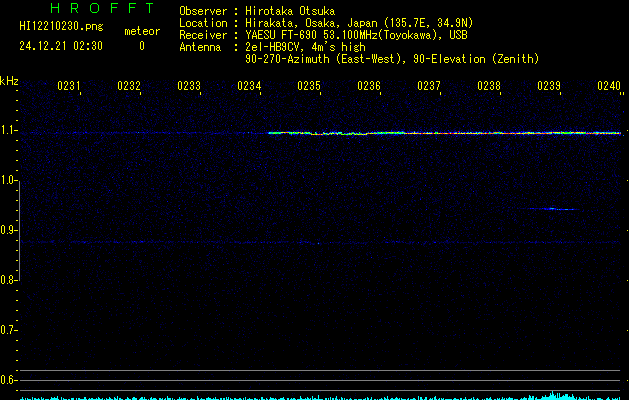This screenshot has width=629, height=400.
Task: Click the 0.6 kHz axis label
Action: [x=8, y=380]
